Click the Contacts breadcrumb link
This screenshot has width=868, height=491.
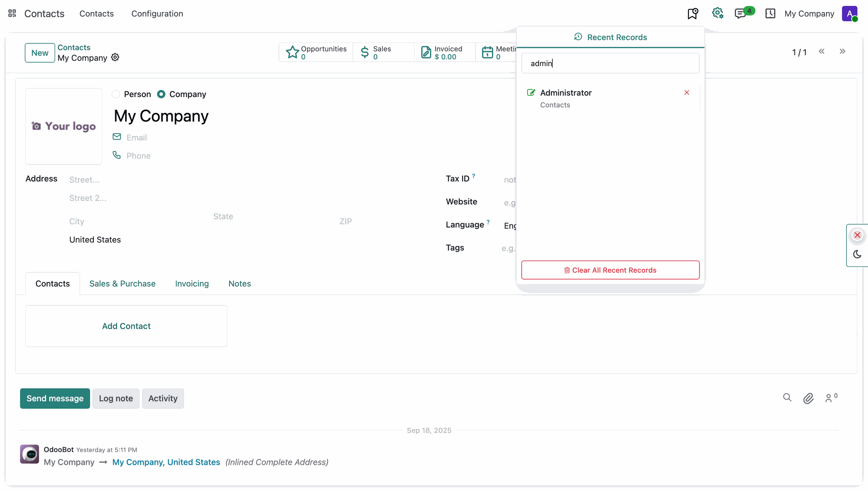[x=74, y=47]
